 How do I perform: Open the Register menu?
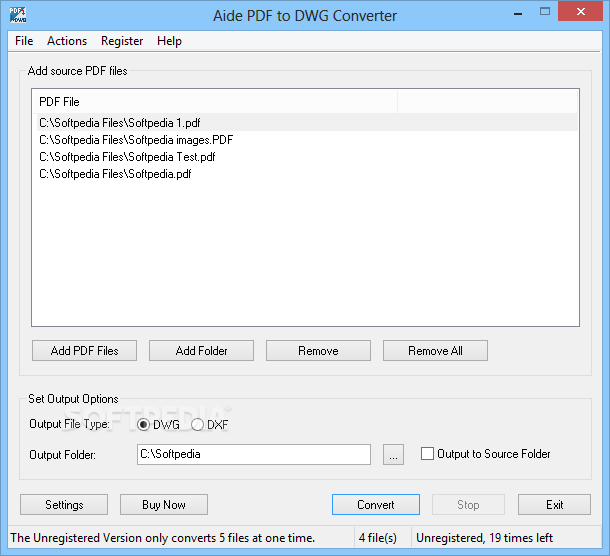point(122,41)
